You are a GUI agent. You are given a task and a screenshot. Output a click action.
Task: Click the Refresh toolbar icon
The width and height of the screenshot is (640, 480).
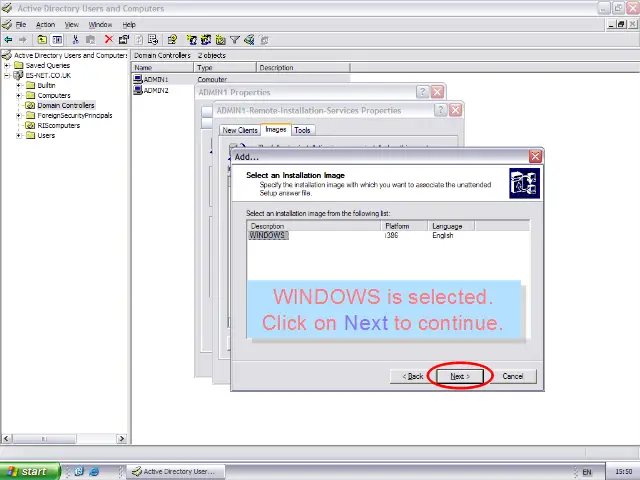point(139,40)
